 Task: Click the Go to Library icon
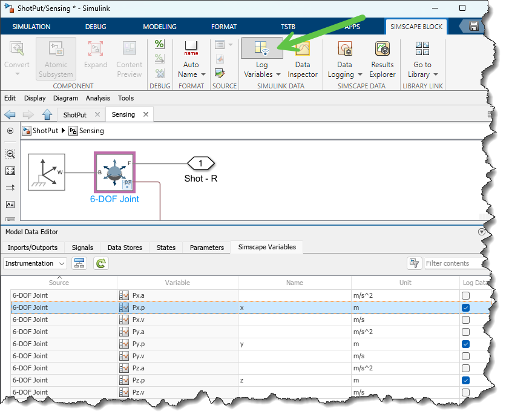pos(422,50)
